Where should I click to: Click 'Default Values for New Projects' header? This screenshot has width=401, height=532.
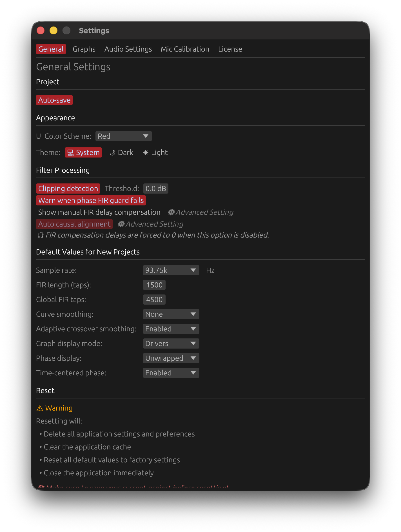click(x=88, y=252)
